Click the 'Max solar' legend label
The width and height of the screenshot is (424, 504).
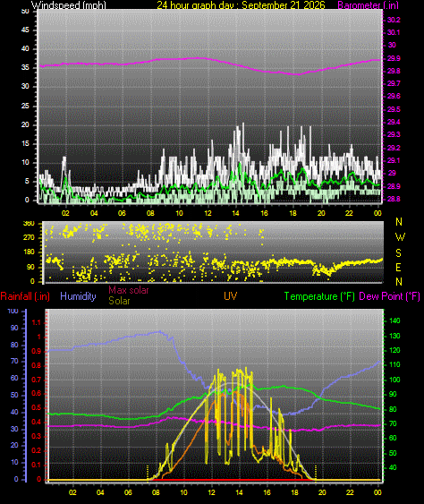pyautogui.click(x=129, y=290)
